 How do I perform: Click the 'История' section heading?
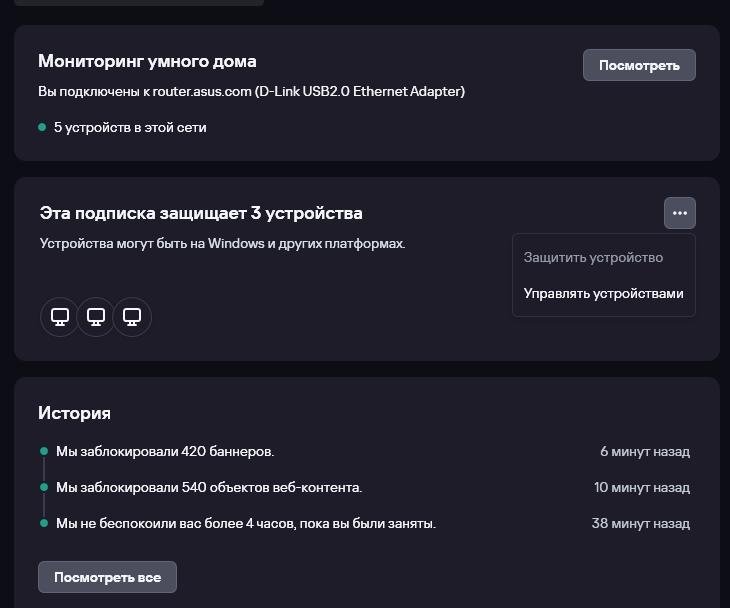74,413
